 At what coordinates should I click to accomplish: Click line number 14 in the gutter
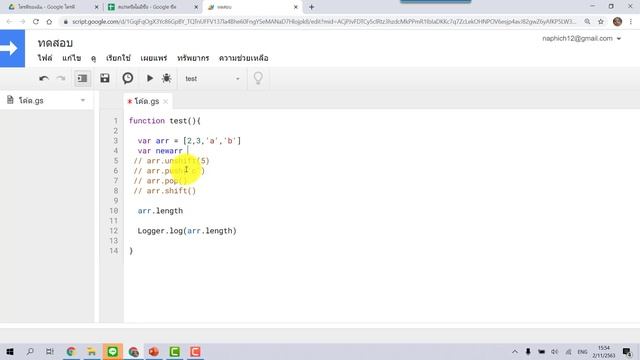(113, 251)
